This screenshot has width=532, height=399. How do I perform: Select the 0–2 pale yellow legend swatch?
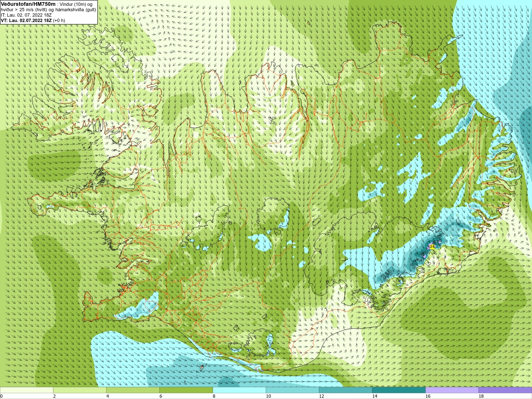pos(27,390)
